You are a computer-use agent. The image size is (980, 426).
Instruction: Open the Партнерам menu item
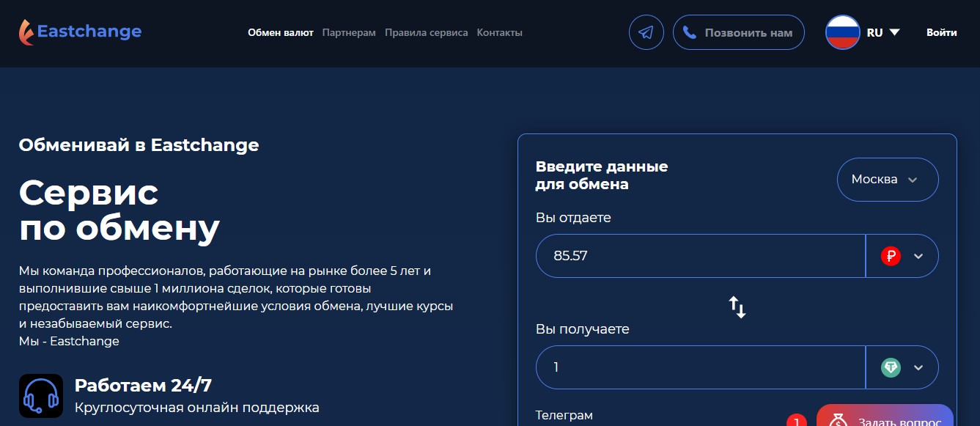tap(349, 33)
